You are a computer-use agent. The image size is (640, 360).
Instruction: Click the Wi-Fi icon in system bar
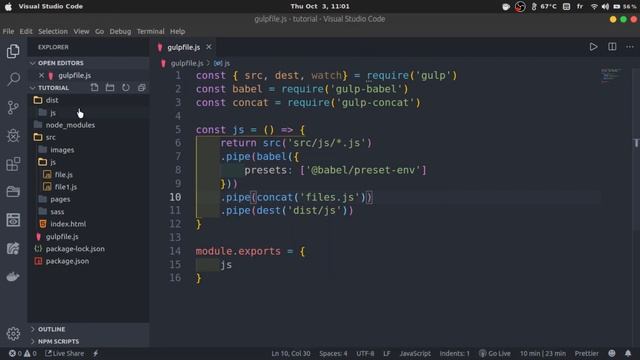pyautogui.click(x=594, y=7)
